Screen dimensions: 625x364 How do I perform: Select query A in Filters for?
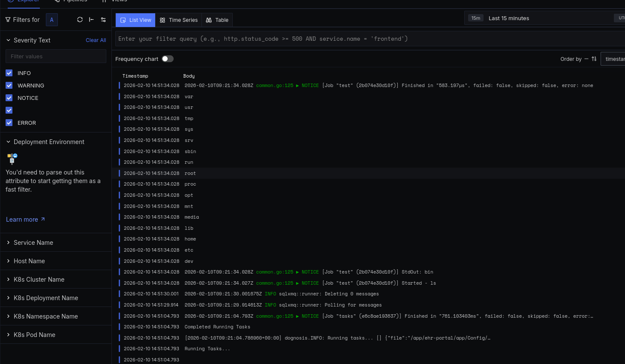point(52,20)
